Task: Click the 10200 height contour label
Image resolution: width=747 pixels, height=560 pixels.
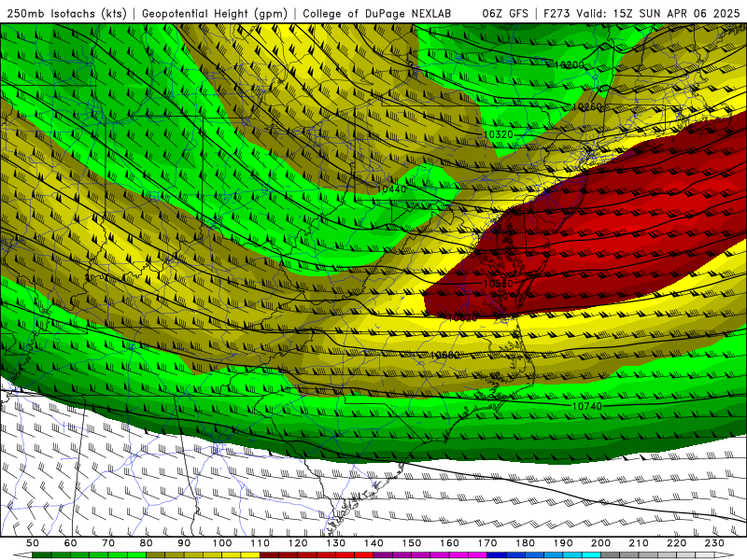Action: (x=570, y=64)
